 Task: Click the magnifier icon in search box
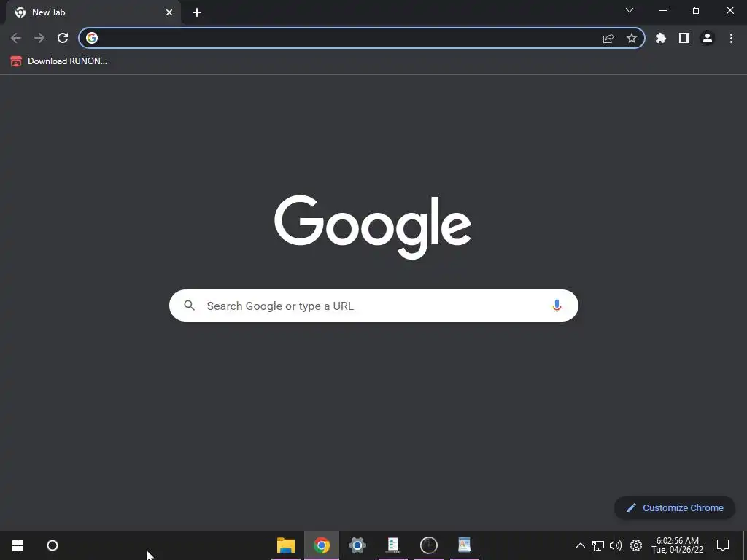click(189, 306)
